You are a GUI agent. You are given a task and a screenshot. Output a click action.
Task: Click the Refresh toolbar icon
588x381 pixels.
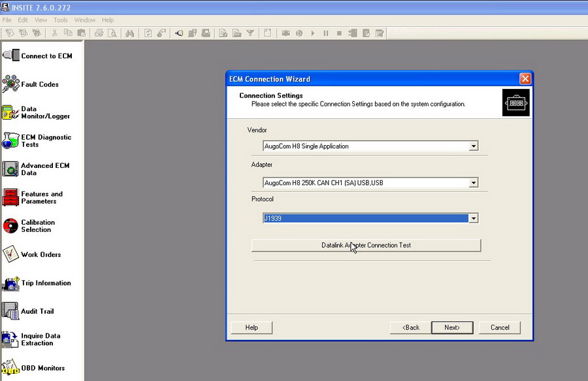click(x=148, y=33)
